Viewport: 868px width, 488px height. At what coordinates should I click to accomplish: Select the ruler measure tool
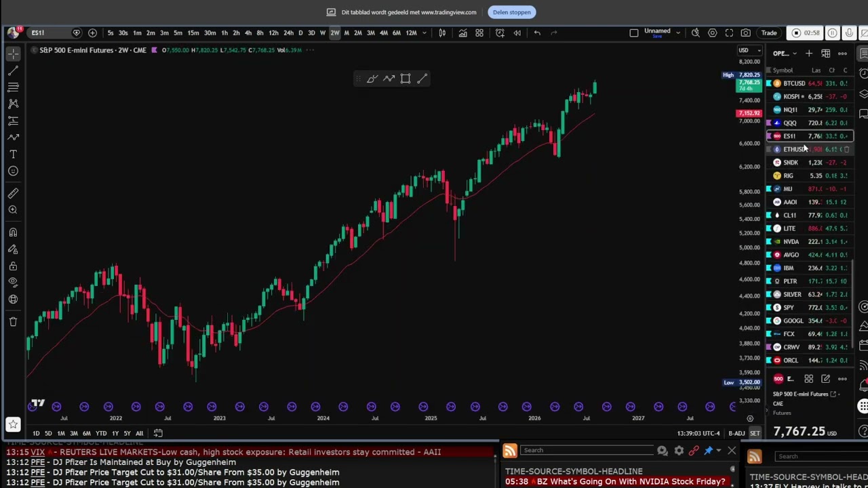pyautogui.click(x=13, y=193)
